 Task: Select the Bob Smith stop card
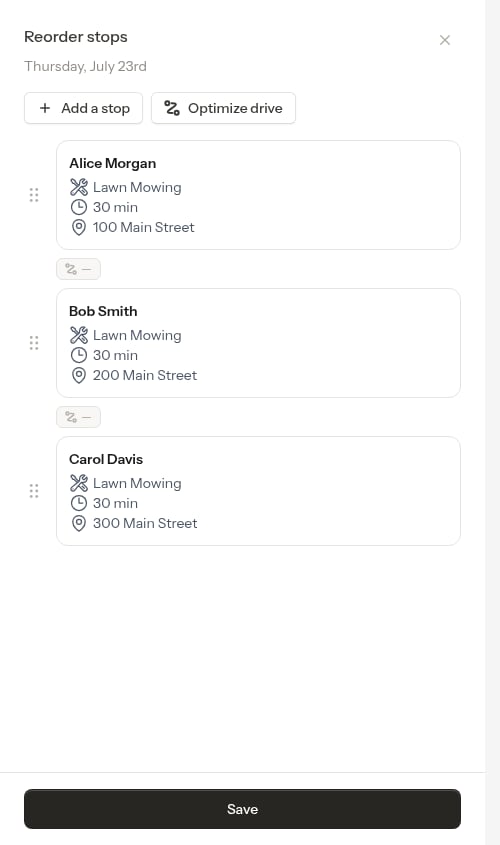[259, 343]
